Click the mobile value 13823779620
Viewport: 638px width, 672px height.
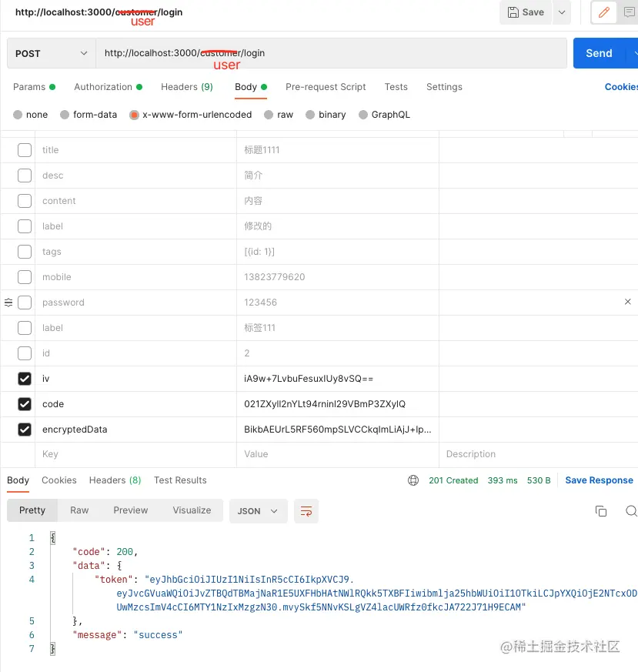(x=275, y=277)
